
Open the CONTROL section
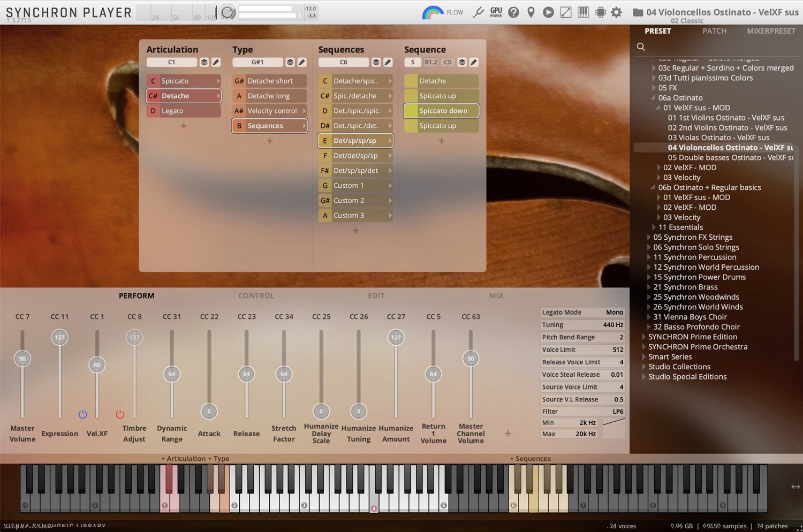(x=256, y=295)
